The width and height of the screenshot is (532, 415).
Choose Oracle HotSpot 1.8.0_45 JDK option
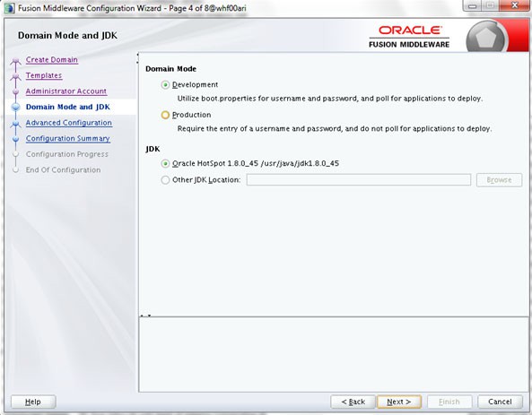pos(165,164)
